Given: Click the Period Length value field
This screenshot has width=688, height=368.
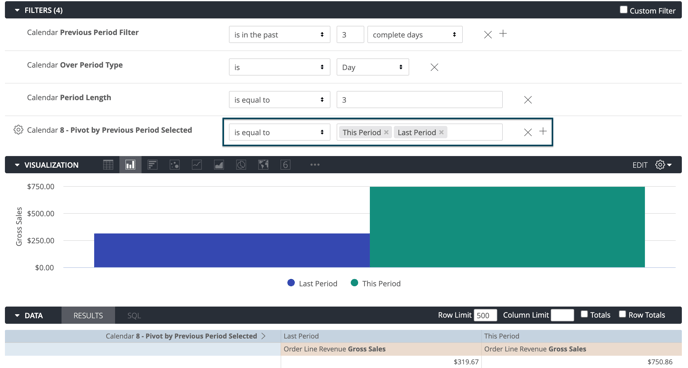Looking at the screenshot, I should point(419,100).
